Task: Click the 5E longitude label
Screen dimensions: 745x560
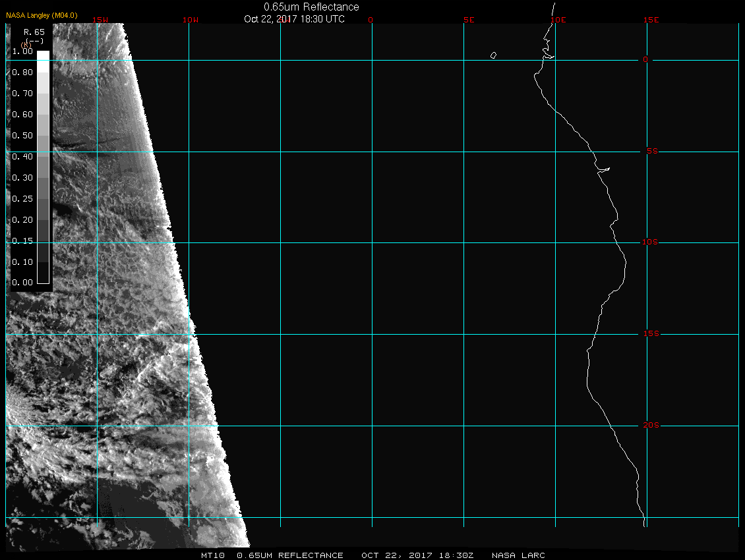Action: [x=469, y=20]
